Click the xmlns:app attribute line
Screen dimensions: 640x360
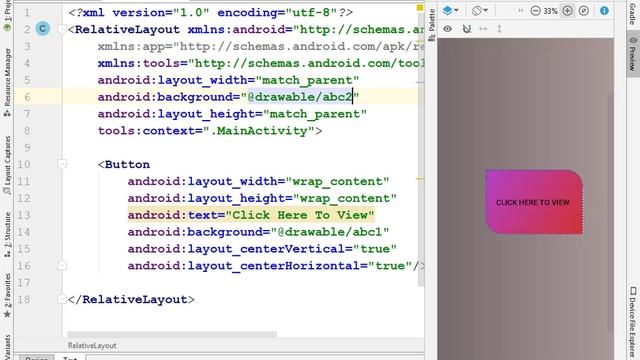260,47
